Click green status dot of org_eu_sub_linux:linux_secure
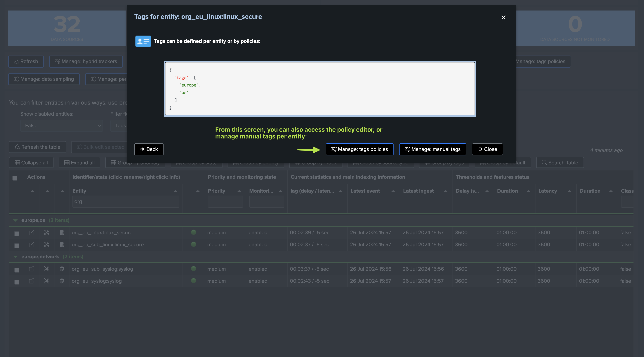 coord(194,244)
